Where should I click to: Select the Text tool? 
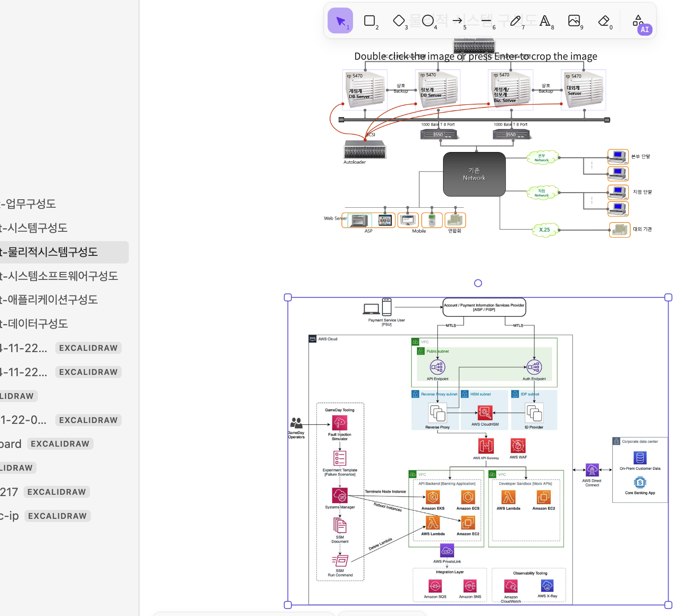[x=545, y=21]
